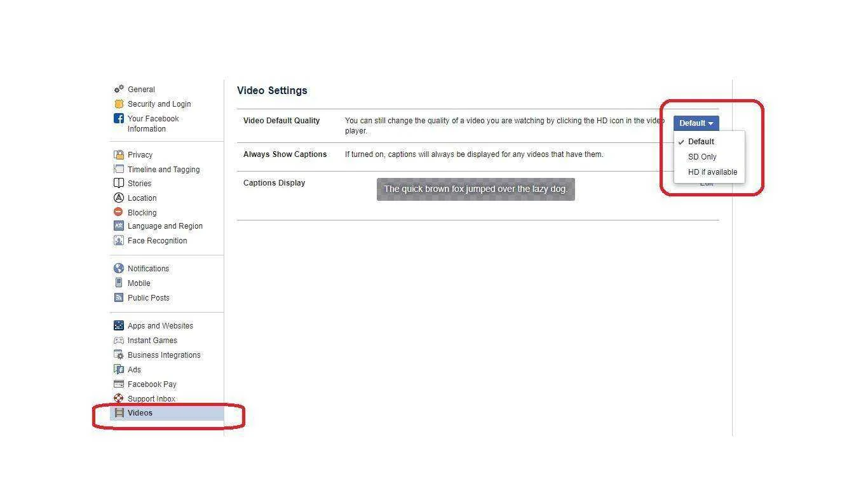Screen dimensions: 868x488
Task: Click the Video Settings heading
Action: click(x=272, y=90)
